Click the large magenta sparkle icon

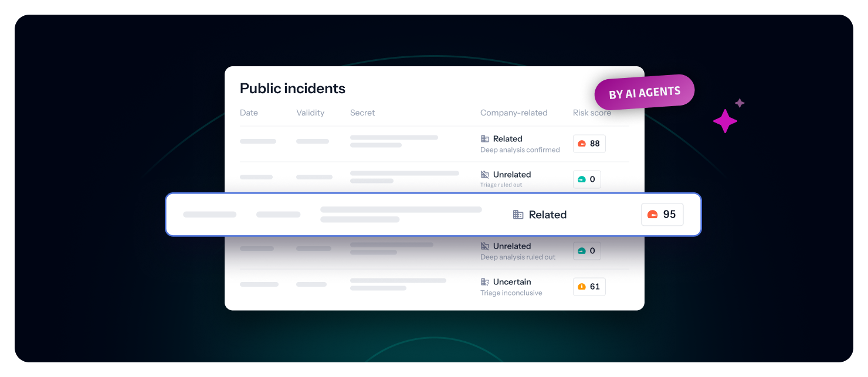[725, 121]
